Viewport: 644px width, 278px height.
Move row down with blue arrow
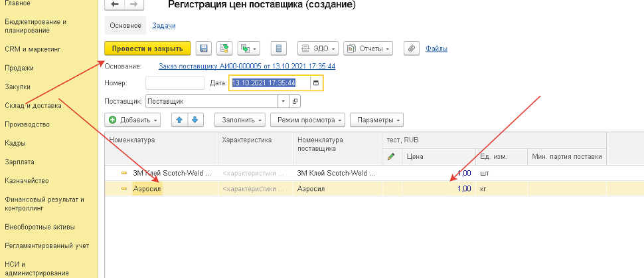195,120
